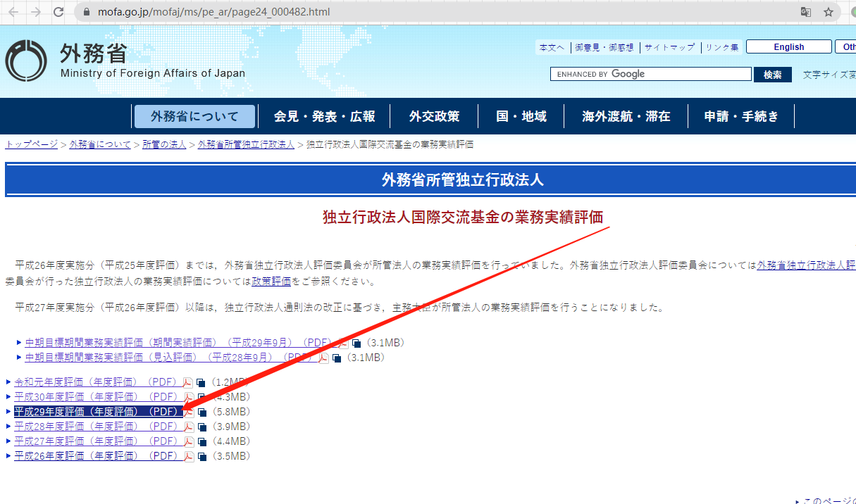
Task: Click the bookmark star icon in address bar
Action: (829, 12)
